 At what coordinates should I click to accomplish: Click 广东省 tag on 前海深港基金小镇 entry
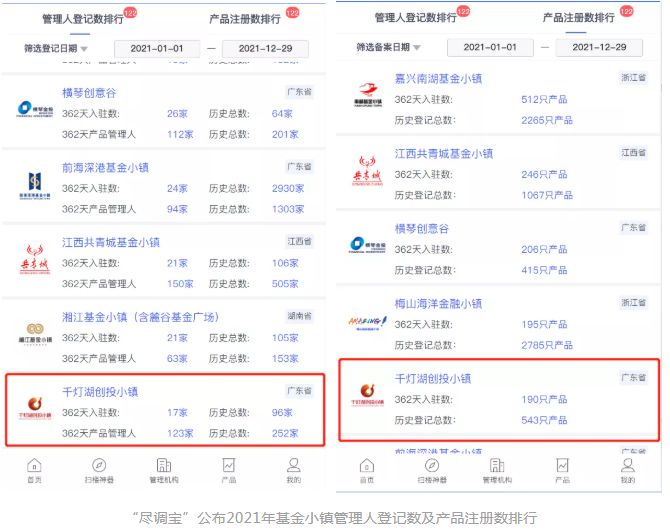coord(300,167)
